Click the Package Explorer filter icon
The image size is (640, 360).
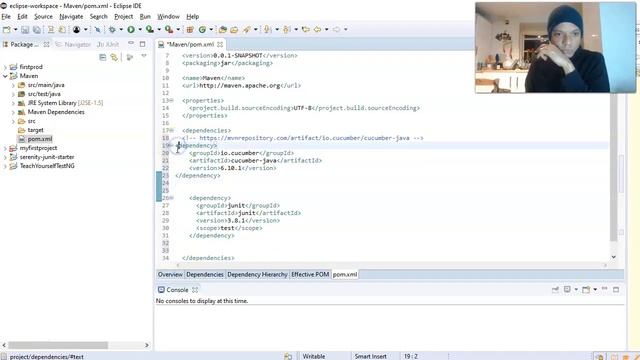tap(130, 58)
